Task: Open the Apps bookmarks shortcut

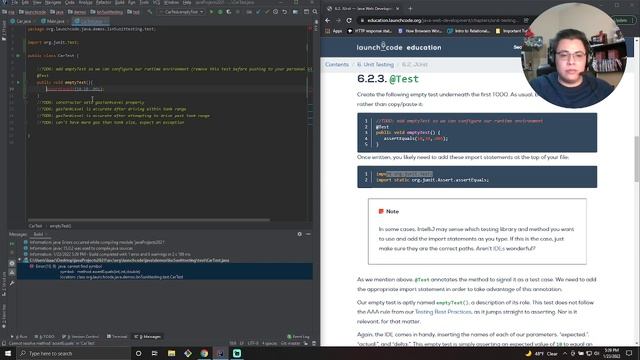Action: coord(334,31)
